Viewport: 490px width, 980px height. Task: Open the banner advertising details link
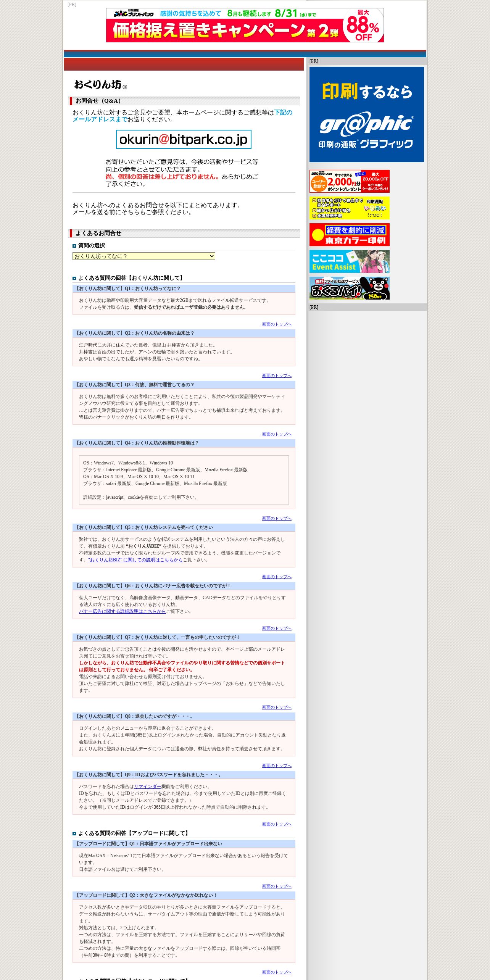(122, 611)
